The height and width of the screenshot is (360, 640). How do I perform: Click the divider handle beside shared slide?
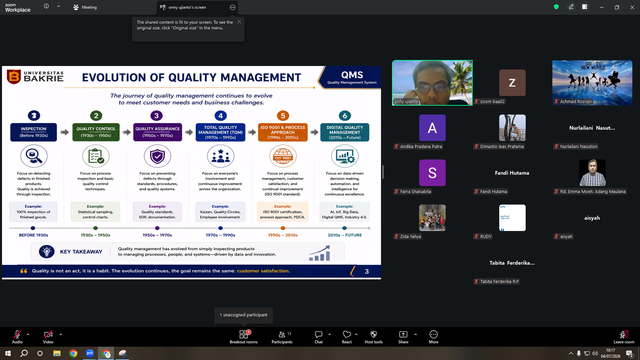pos(383,172)
